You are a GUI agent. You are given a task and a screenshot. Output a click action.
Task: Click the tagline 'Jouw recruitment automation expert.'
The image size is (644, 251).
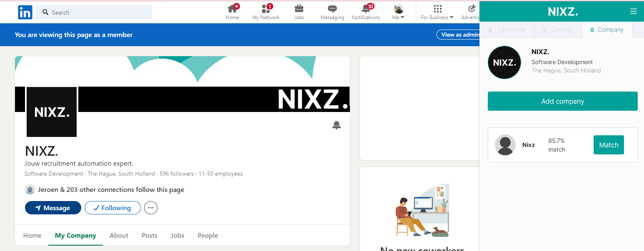coord(79,163)
